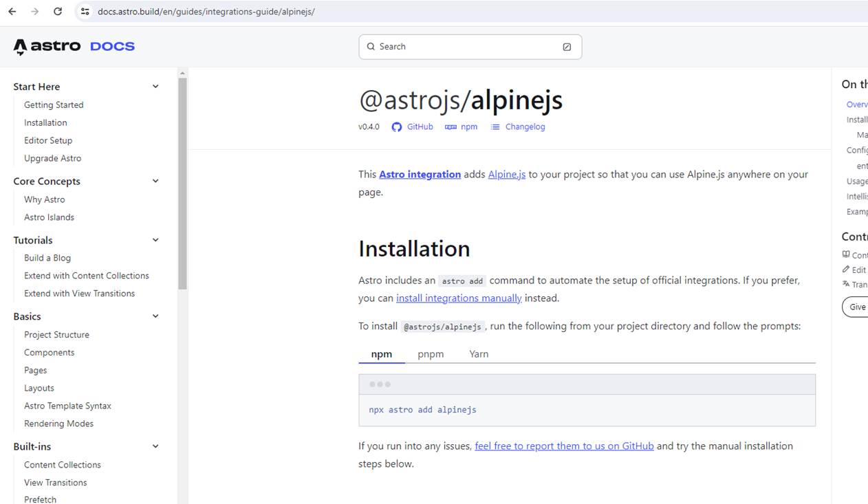This screenshot has height=504, width=868.
Task: Open the Build a Blog tutorial
Action: [47, 259]
